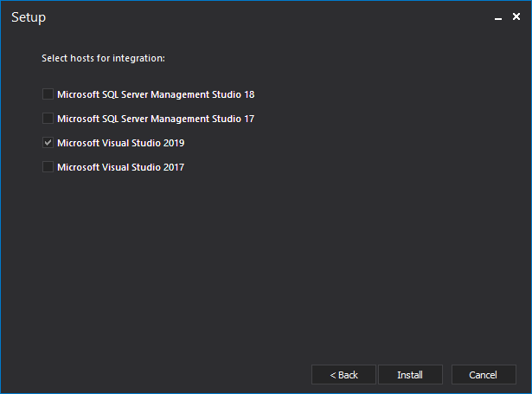Uncheck the Microsoft Visual Studio 2019 checkbox
532x394 pixels.
coord(48,143)
